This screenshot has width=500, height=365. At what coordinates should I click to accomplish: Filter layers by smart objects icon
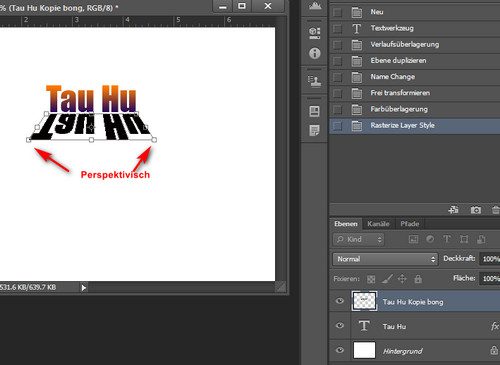pyautogui.click(x=481, y=239)
